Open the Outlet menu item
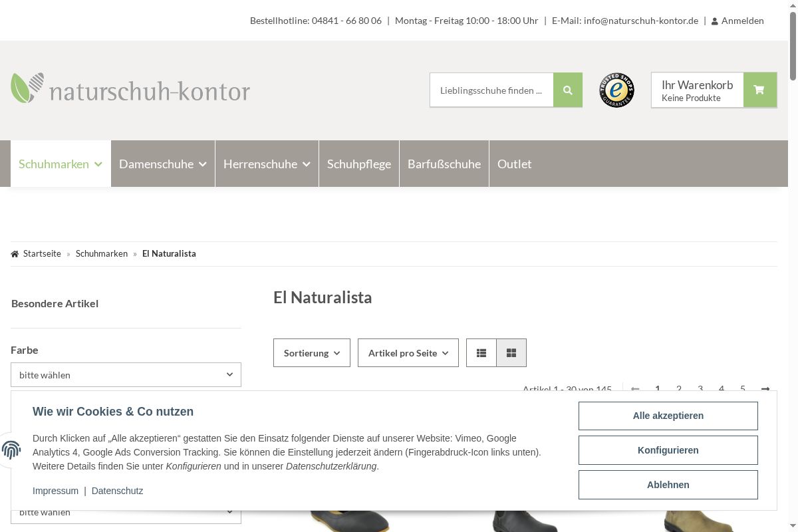This screenshot has width=798, height=532. (515, 164)
